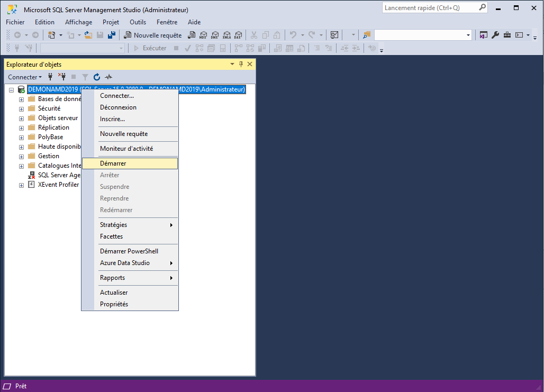Click the Activity Monitor pulse icon

(x=108, y=77)
